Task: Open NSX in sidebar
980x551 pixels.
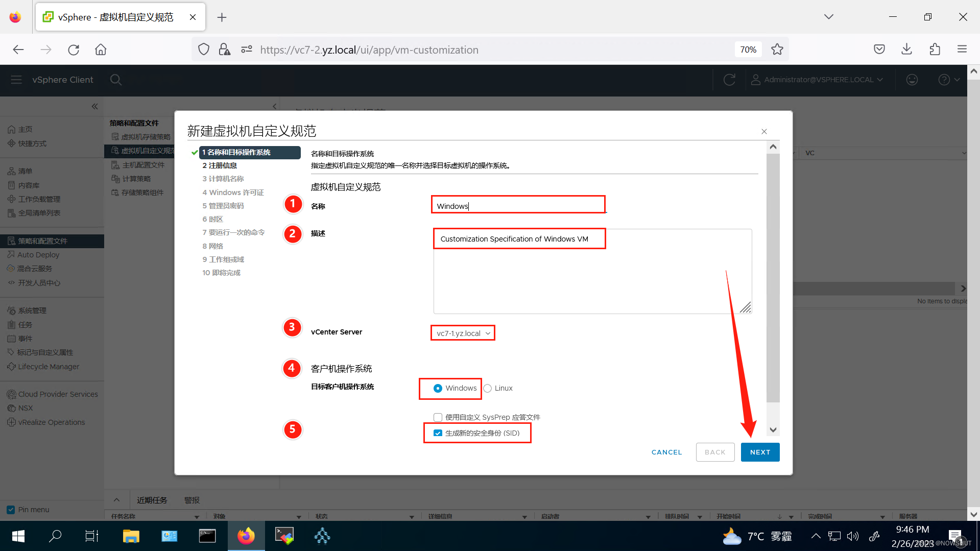Action: click(26, 408)
